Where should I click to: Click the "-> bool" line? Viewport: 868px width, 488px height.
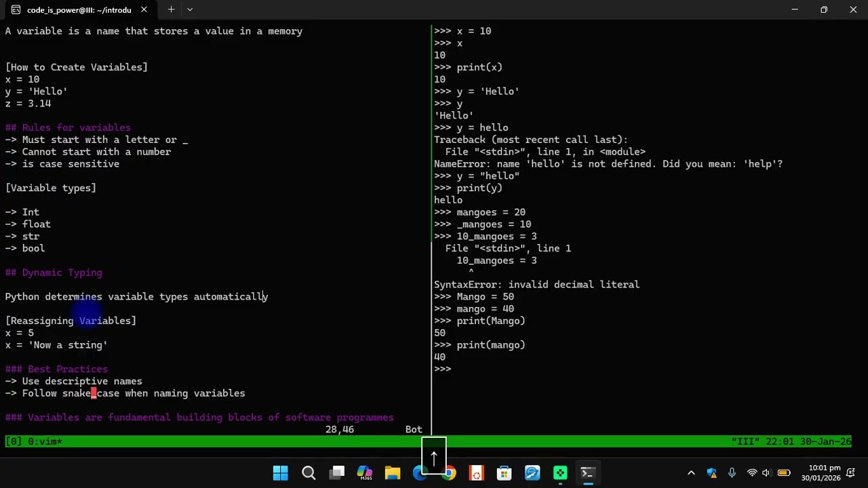pyautogui.click(x=25, y=248)
